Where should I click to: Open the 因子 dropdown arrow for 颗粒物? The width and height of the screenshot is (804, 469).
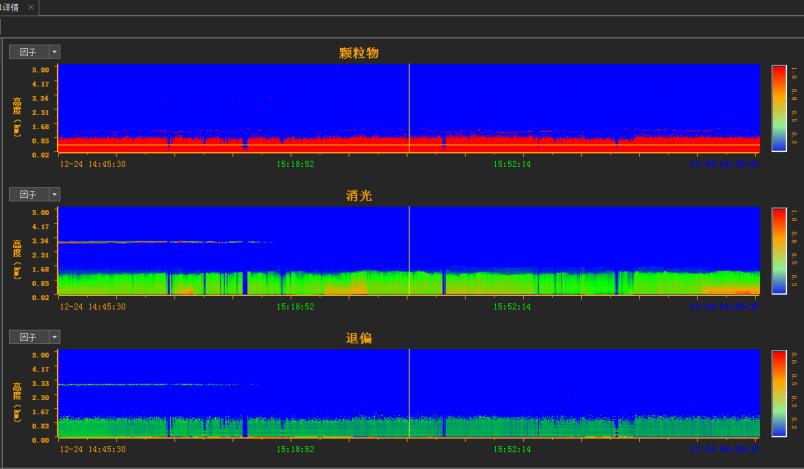(x=55, y=51)
